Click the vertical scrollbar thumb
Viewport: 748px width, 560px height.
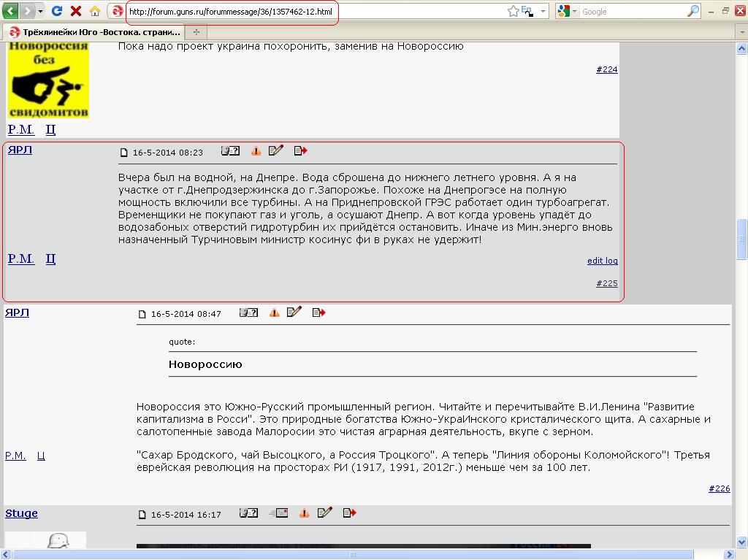[x=742, y=239]
